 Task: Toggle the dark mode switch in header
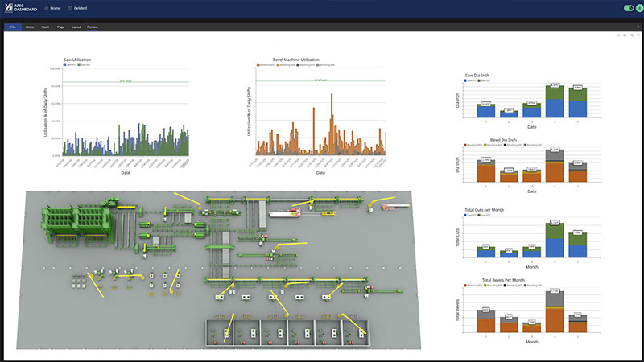click(x=628, y=8)
